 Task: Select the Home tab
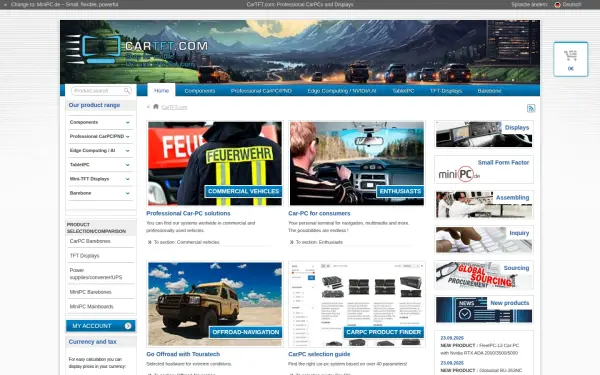point(161,90)
